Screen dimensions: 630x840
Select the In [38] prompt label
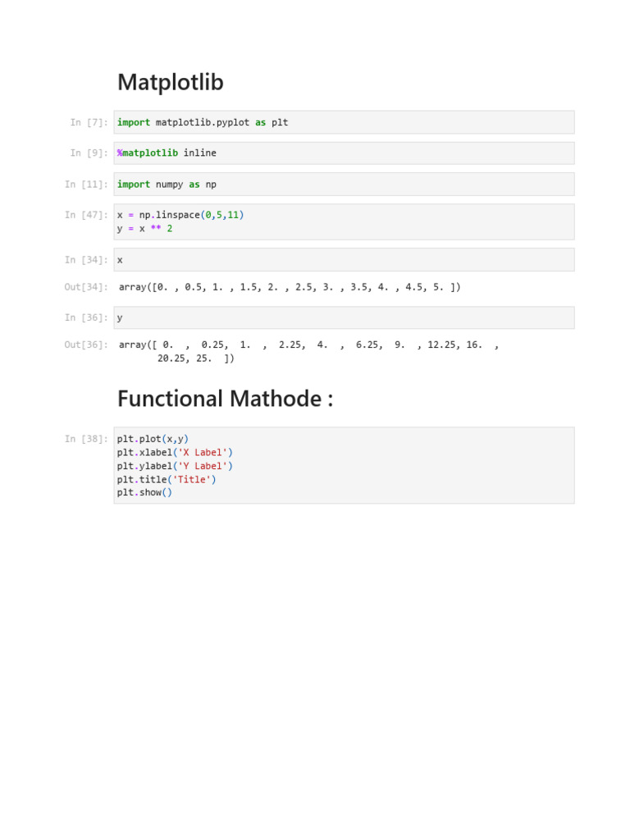(86, 439)
